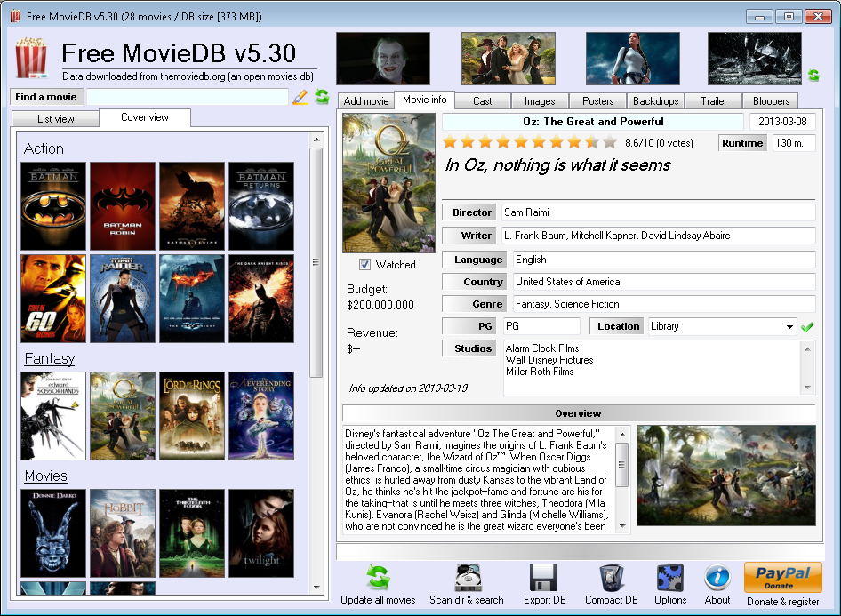
Task: Switch to the Cast tab
Action: 482,100
